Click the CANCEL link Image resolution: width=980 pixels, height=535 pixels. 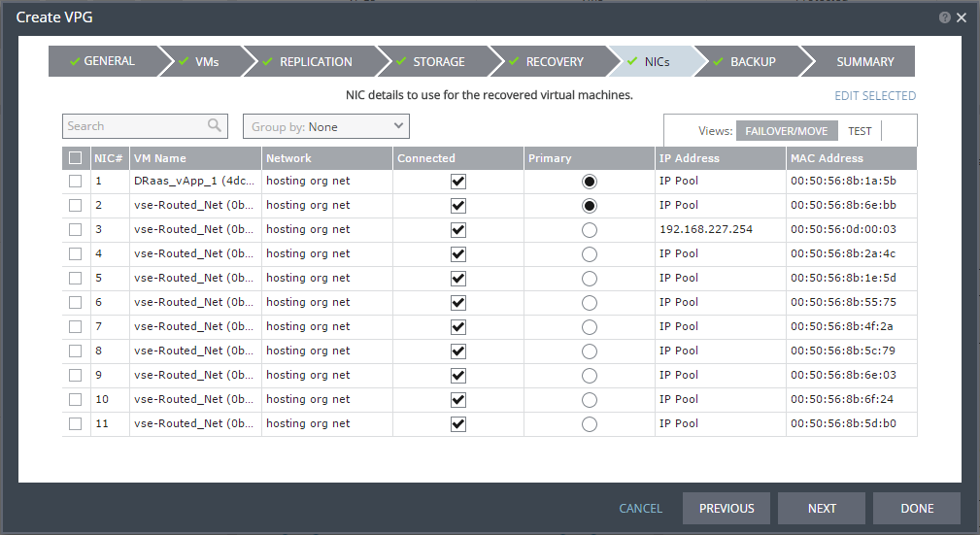[641, 508]
